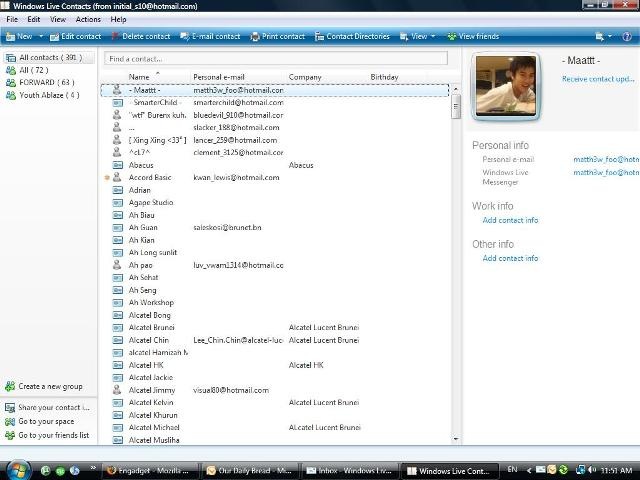Open the Actions menu

88,19
